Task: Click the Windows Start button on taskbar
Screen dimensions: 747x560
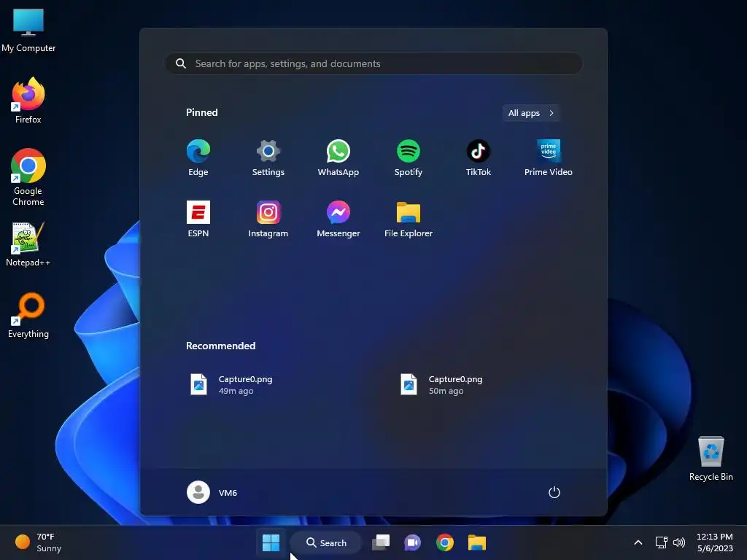Action: 271,542
